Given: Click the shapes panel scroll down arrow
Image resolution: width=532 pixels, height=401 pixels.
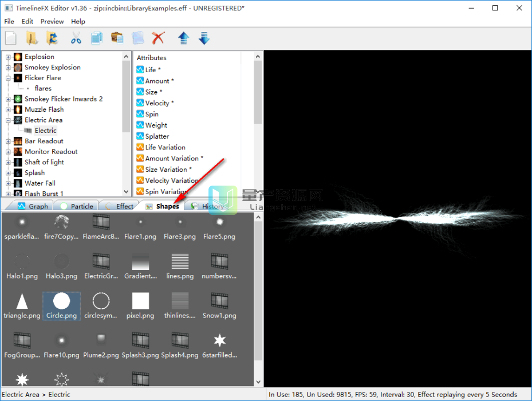Looking at the screenshot, I should (x=258, y=382).
